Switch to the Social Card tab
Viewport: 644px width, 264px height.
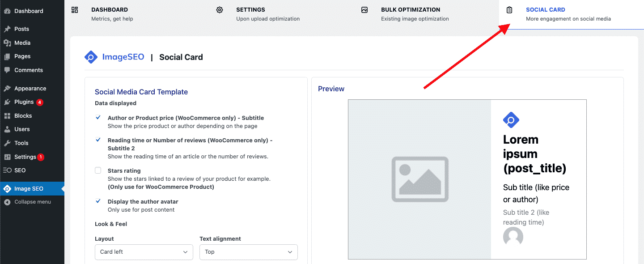click(x=546, y=9)
